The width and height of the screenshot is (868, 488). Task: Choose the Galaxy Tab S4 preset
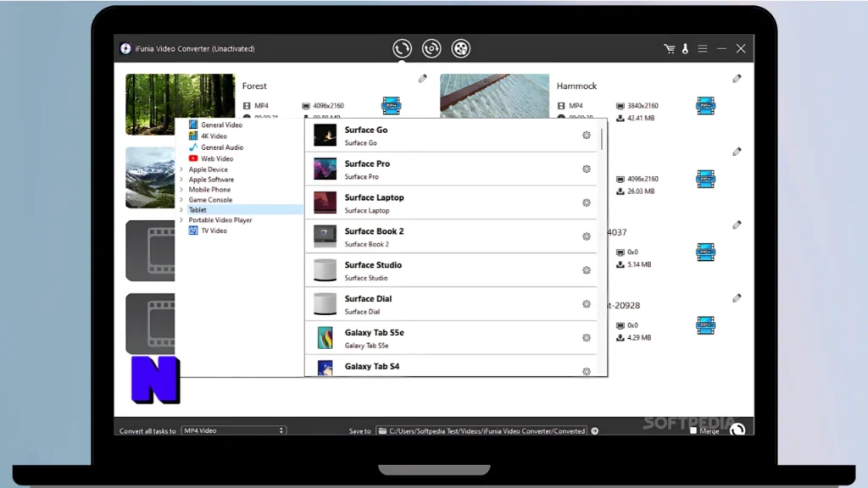coord(451,366)
